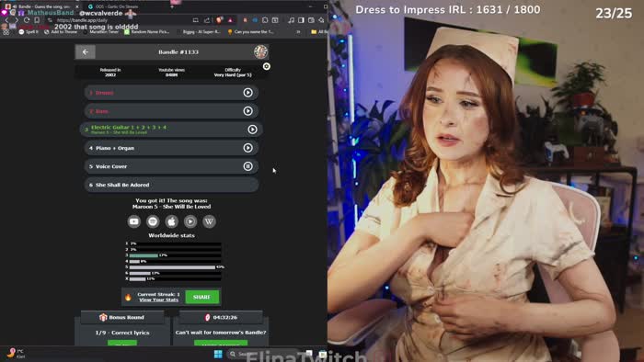Screen dimensions: 644x362
Task: Click the stats bar for guess 5
Action: (x=172, y=267)
